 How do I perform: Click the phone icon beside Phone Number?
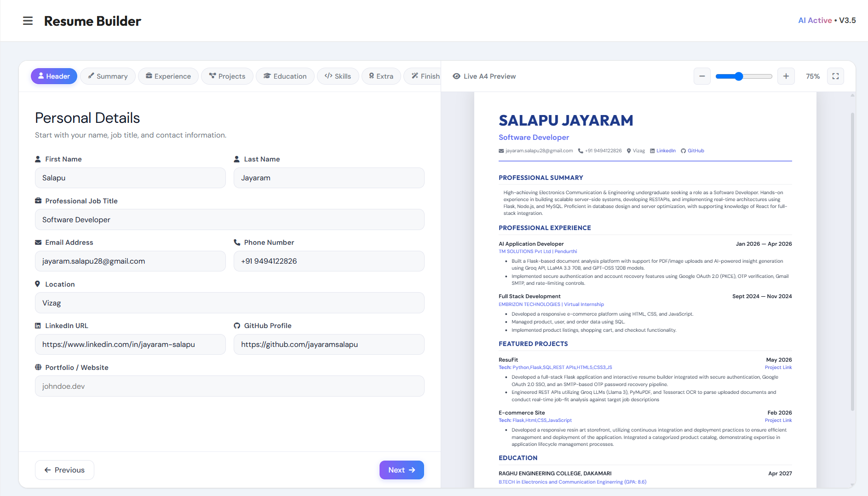point(237,242)
